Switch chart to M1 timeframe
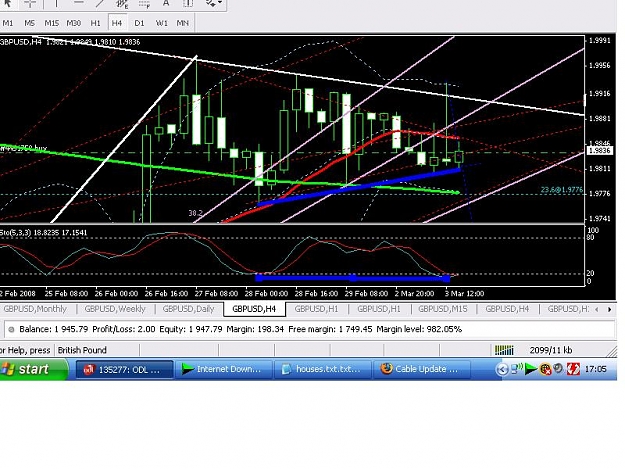625x469 pixels. coord(8,23)
